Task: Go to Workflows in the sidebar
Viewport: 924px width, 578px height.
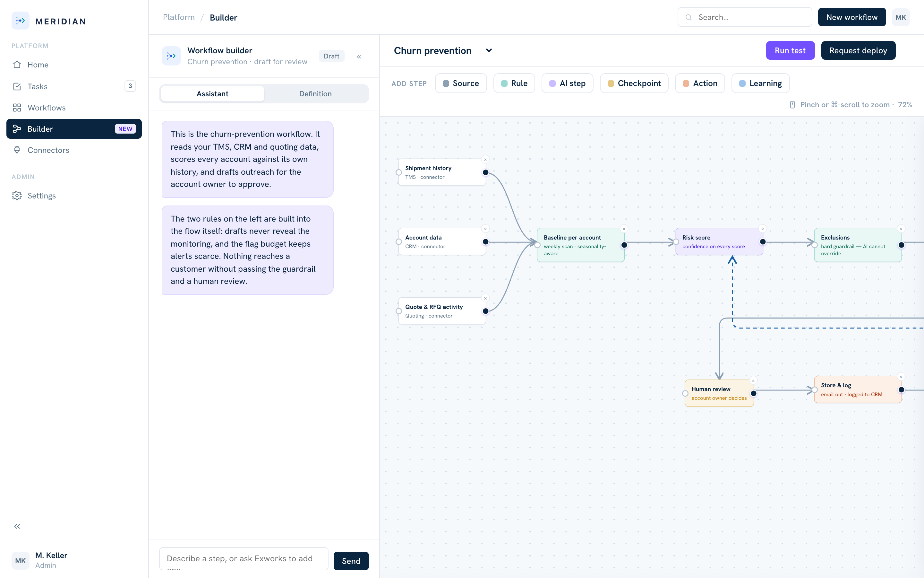Action: (74, 108)
